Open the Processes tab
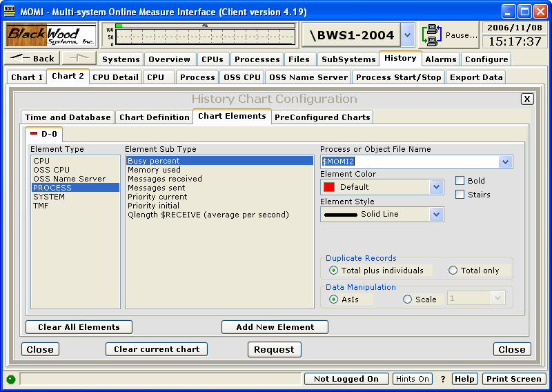This screenshot has width=552, height=392. [257, 59]
